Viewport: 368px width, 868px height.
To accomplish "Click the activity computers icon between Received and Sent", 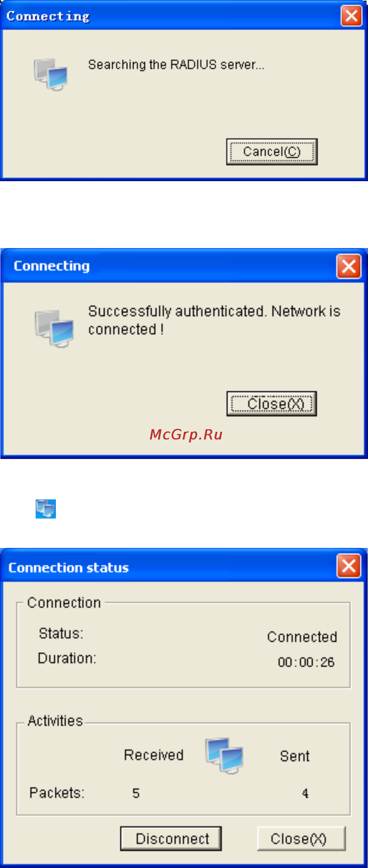I will click(x=224, y=756).
